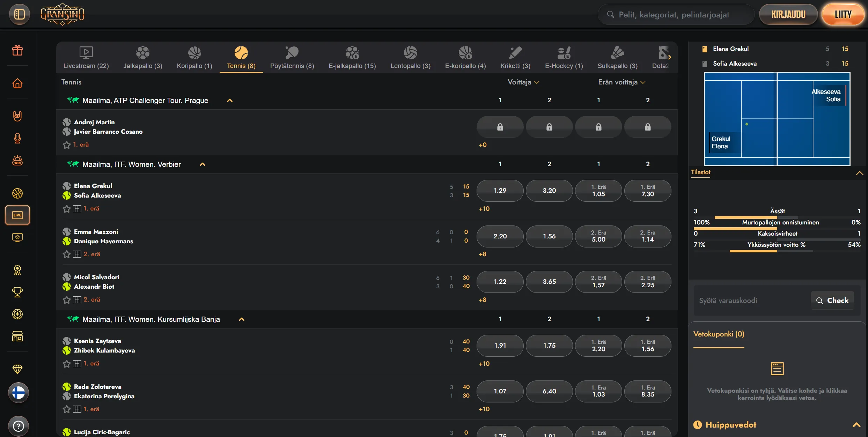Viewport: 868px width, 437px height.
Task: Open match statistics grid for Elena Grekul
Action: 77,209
